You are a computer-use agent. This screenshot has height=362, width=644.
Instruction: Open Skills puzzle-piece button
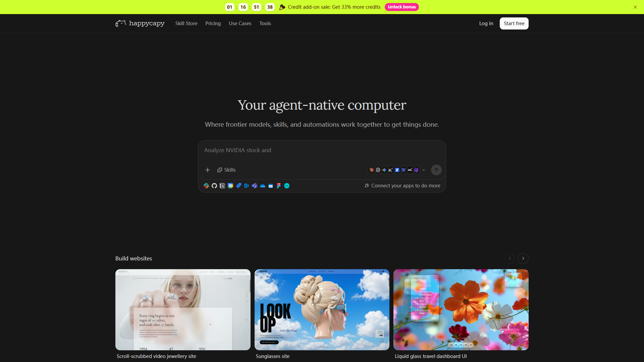pyautogui.click(x=226, y=170)
